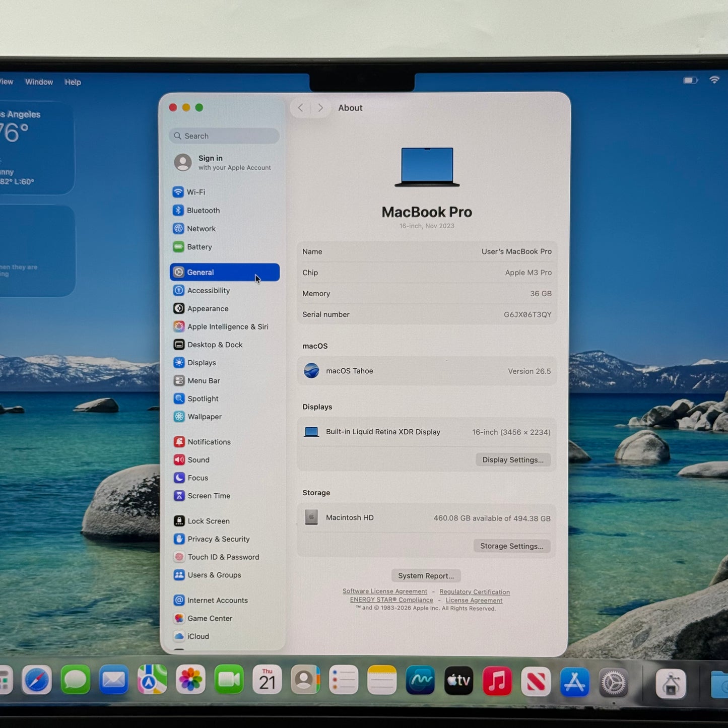Image resolution: width=728 pixels, height=728 pixels.
Task: Select General in the sidebar
Action: coord(224,272)
